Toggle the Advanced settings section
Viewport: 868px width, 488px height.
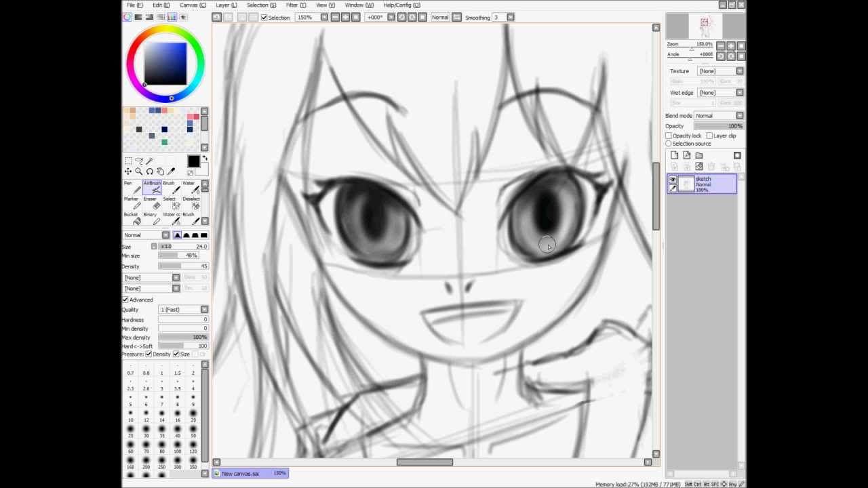(x=125, y=299)
